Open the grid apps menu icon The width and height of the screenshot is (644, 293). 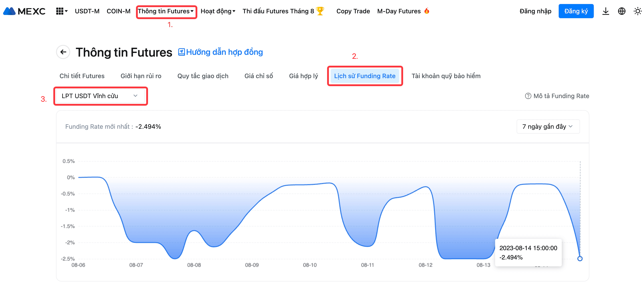click(60, 11)
